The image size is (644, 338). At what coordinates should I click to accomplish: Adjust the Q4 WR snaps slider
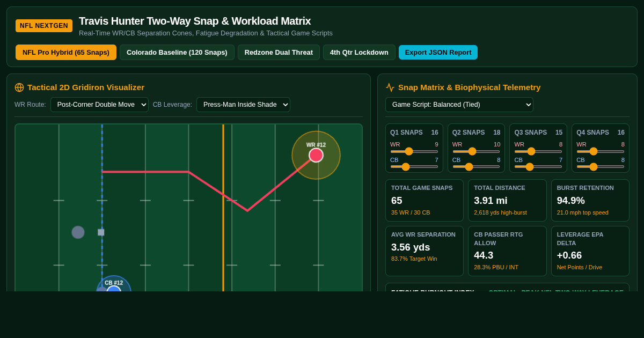coord(601,151)
